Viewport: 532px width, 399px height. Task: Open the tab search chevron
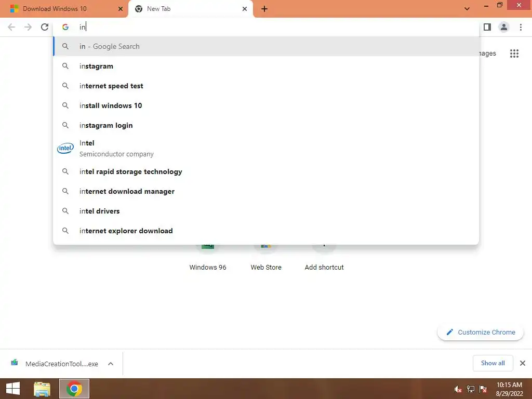[467, 9]
